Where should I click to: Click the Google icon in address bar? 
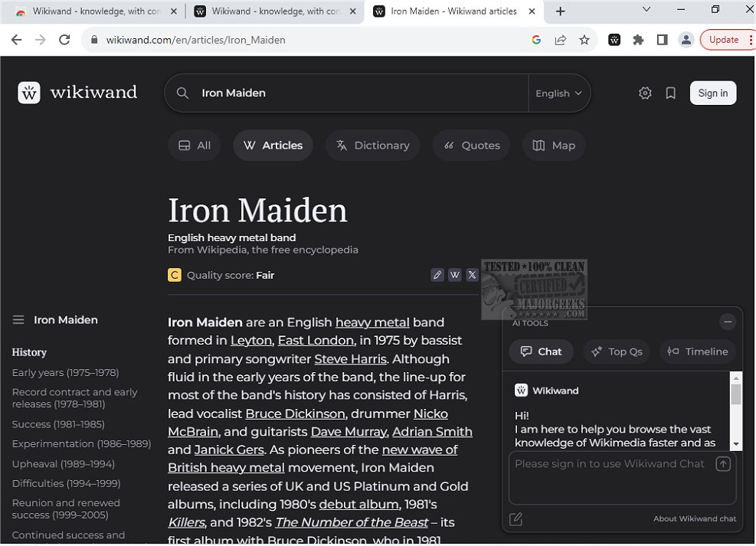click(x=536, y=40)
